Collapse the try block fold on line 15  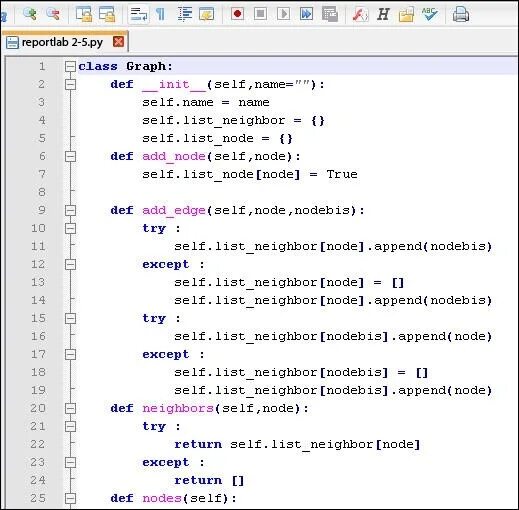pos(70,318)
